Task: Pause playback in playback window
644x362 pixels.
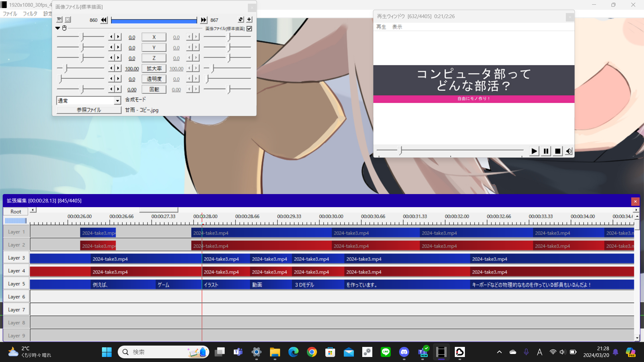Action: pyautogui.click(x=546, y=151)
